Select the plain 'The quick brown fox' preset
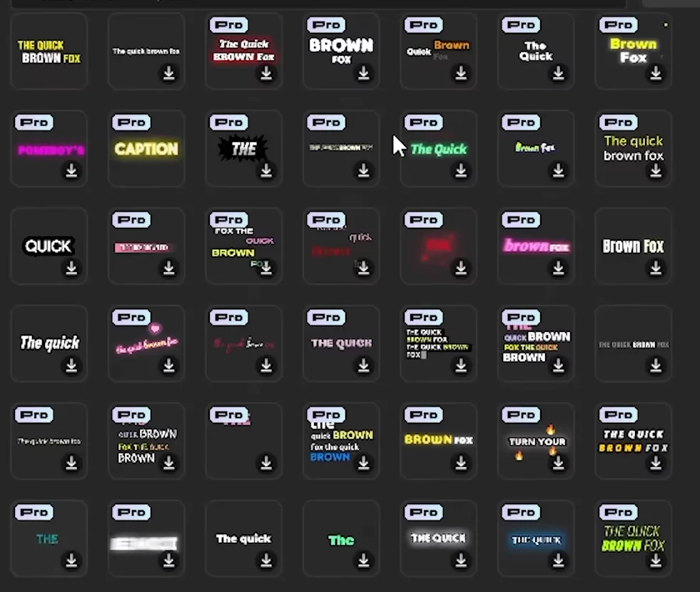This screenshot has width=700, height=592. click(146, 50)
